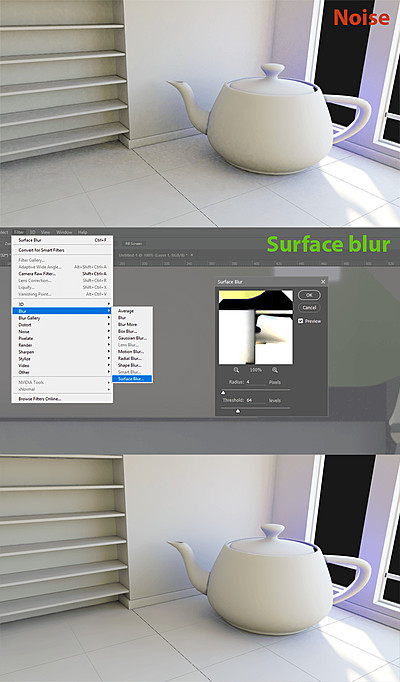Expand the xNormal submenu
This screenshot has width=400, height=682.
tap(62, 389)
